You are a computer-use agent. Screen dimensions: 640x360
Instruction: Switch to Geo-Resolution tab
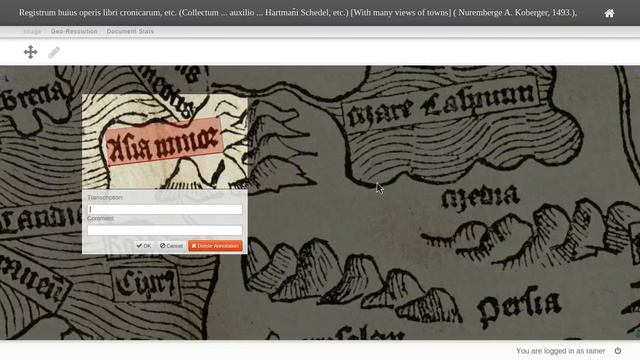pyautogui.click(x=74, y=31)
